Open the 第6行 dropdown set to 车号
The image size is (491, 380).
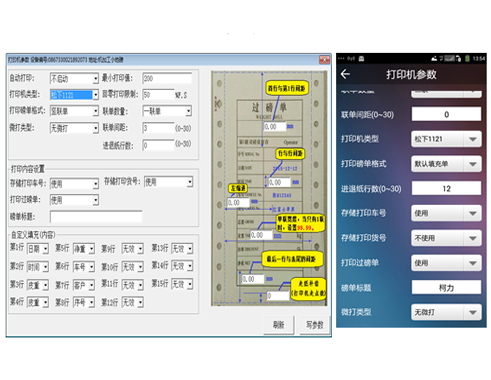coord(84,267)
